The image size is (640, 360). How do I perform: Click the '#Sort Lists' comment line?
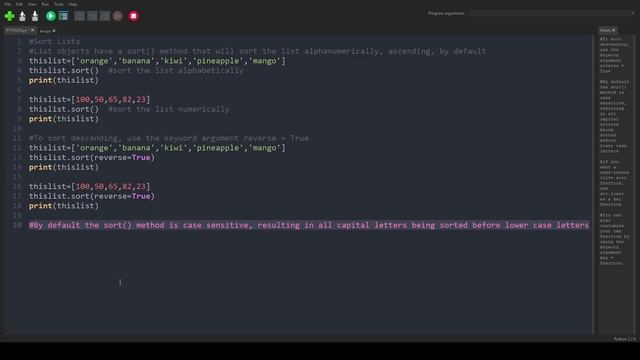(x=54, y=42)
